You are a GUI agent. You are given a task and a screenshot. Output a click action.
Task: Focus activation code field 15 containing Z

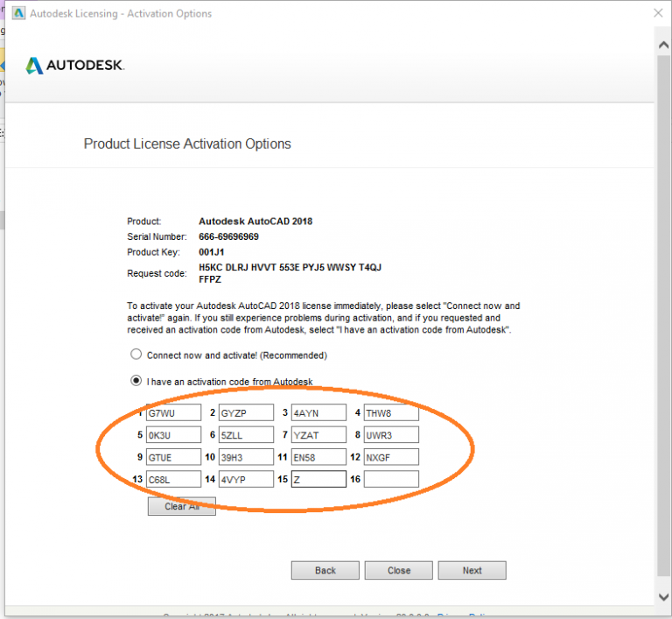(318, 479)
